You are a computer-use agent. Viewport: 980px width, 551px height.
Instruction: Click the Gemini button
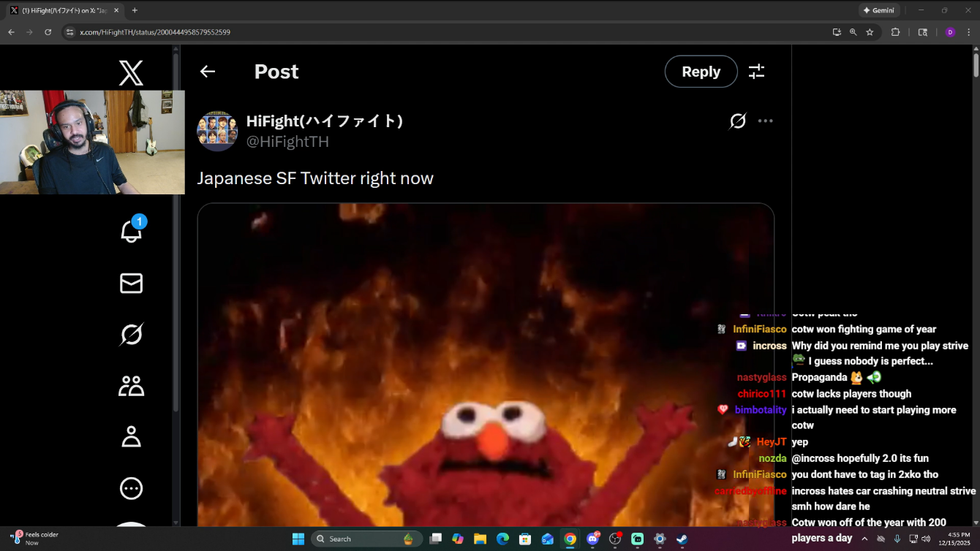click(878, 10)
